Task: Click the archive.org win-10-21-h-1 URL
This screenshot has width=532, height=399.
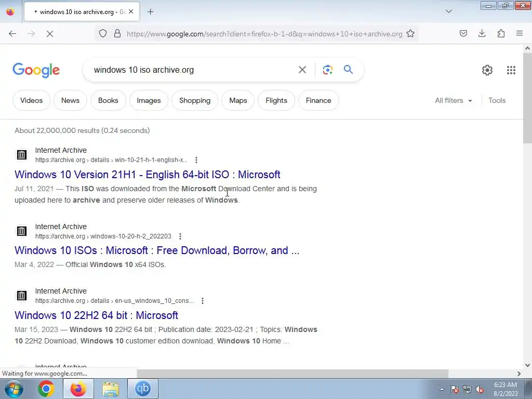Action: (111, 160)
